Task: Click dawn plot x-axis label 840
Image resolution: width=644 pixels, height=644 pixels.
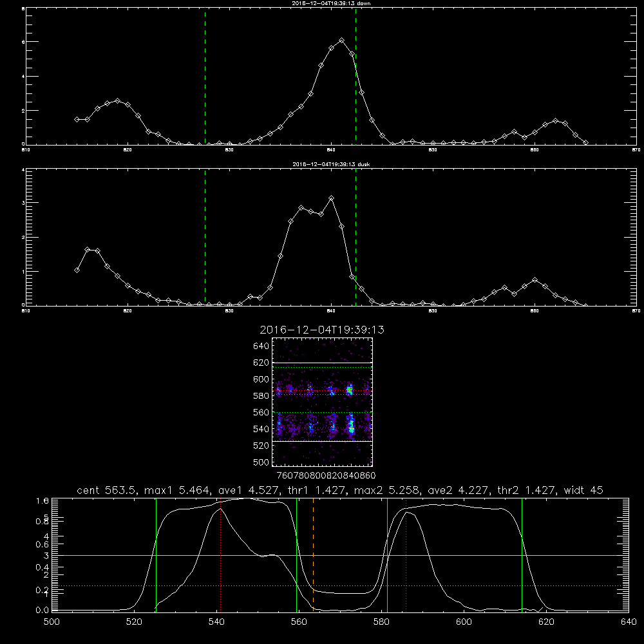Action: click(x=332, y=150)
